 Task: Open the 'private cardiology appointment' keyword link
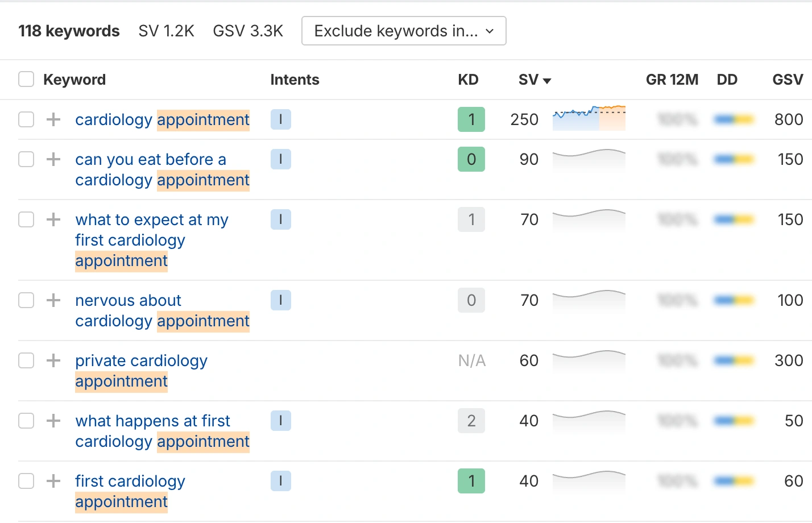point(141,371)
